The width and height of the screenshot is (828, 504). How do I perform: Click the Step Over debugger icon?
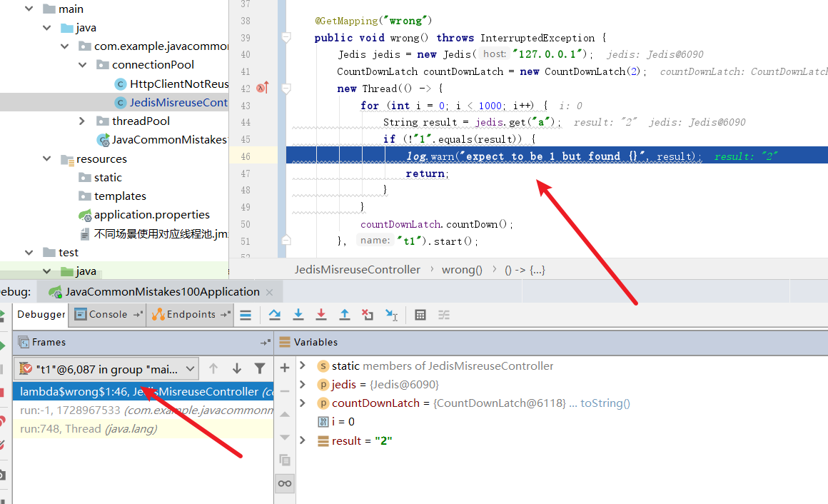click(x=275, y=315)
